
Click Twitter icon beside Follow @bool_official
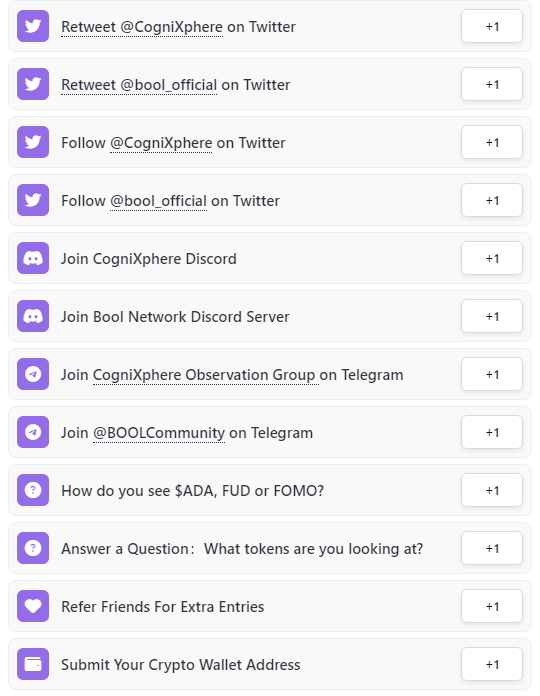click(x=33, y=200)
